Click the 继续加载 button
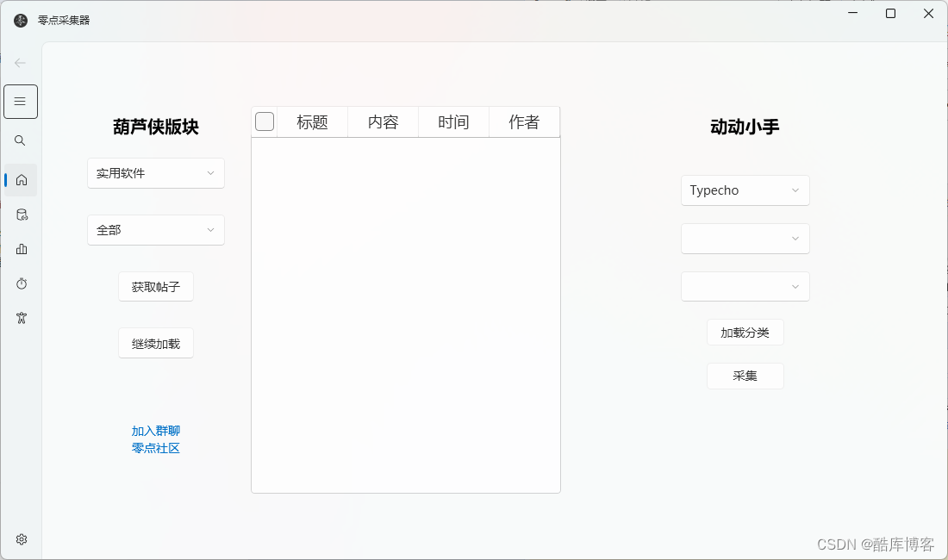Viewport: 948px width, 560px height. pyautogui.click(x=156, y=344)
